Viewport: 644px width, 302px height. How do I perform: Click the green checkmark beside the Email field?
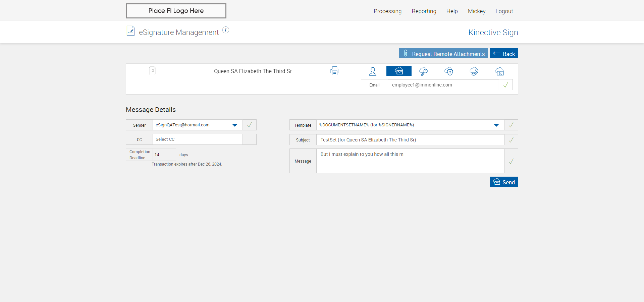click(506, 85)
